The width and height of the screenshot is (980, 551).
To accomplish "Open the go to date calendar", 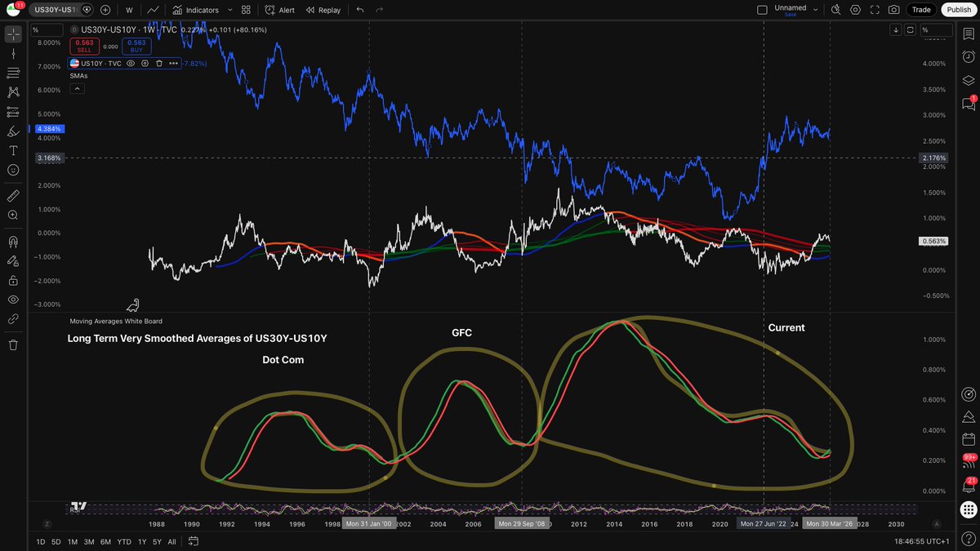I will (x=194, y=541).
